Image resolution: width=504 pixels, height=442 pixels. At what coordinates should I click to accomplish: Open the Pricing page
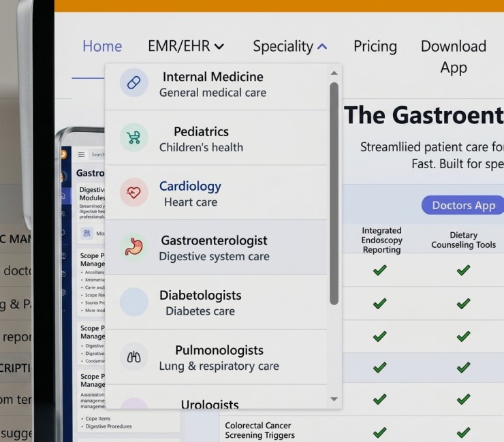(x=375, y=46)
